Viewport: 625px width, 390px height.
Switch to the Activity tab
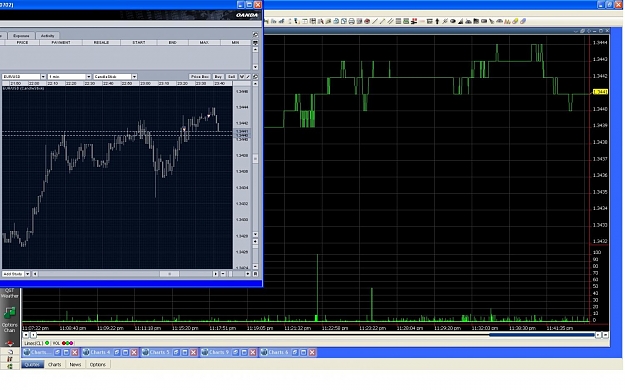pos(47,35)
